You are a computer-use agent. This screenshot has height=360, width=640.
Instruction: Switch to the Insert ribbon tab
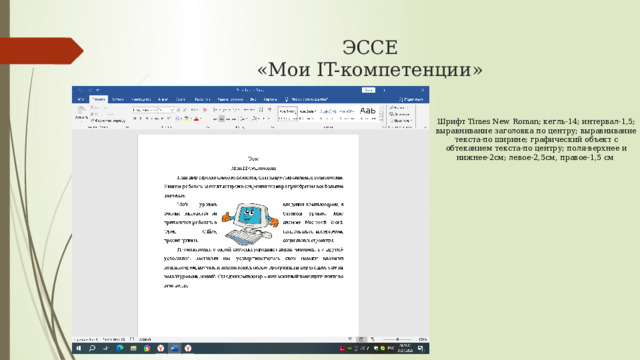click(118, 99)
